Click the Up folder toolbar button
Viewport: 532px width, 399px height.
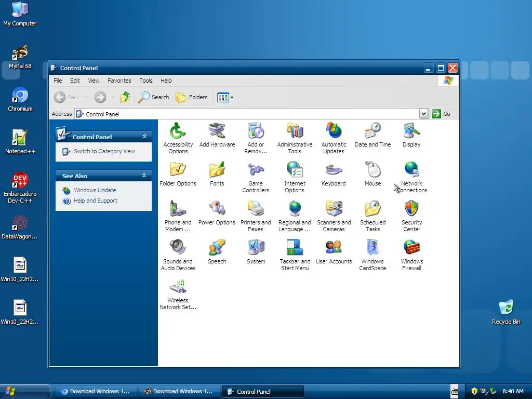(x=125, y=97)
